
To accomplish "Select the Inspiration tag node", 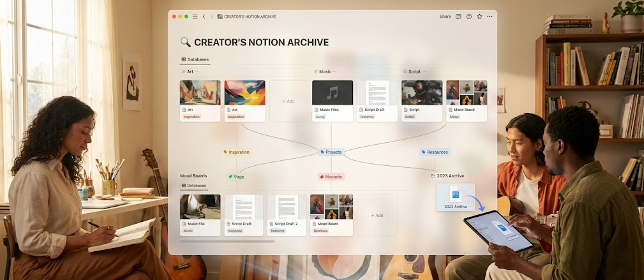I will pos(236,152).
